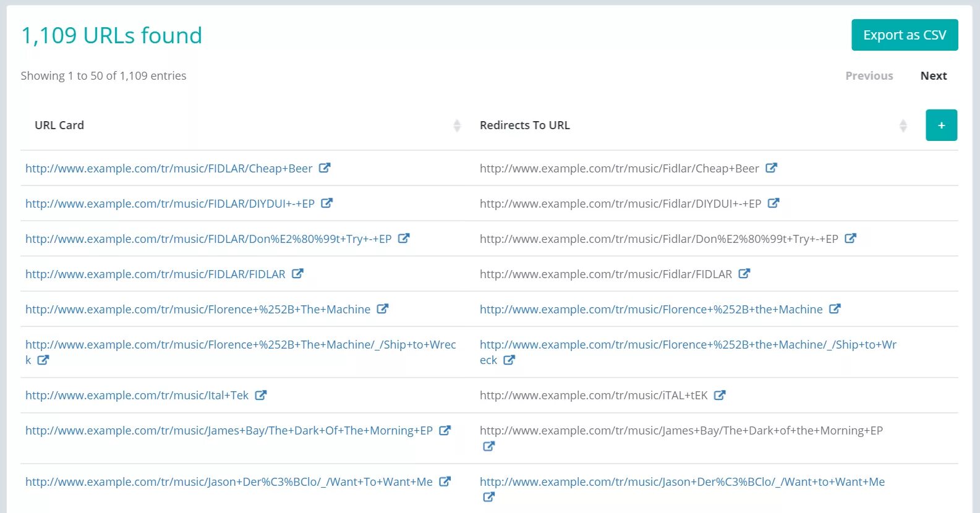The image size is (980, 513).
Task: Click the teal plus add-column button
Action: [941, 125]
